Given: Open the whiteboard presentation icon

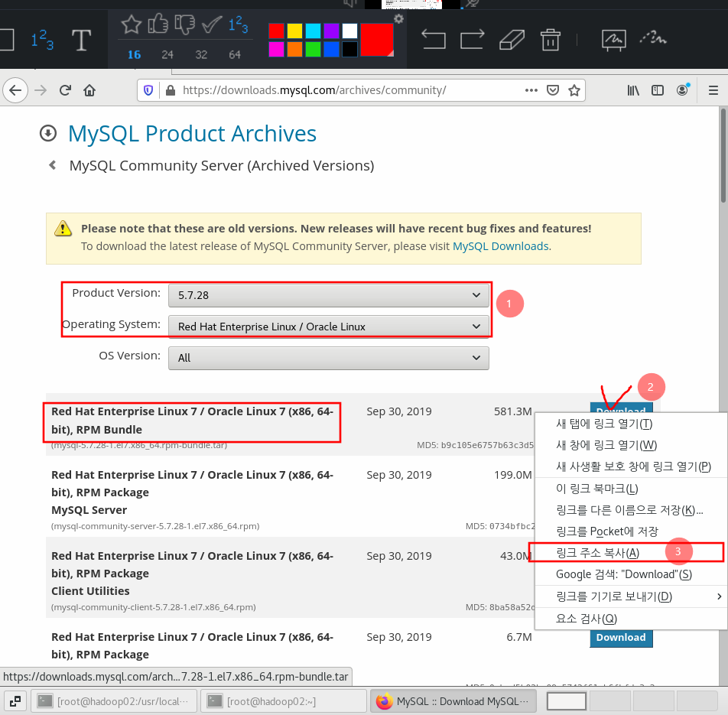Looking at the screenshot, I should 614,40.
